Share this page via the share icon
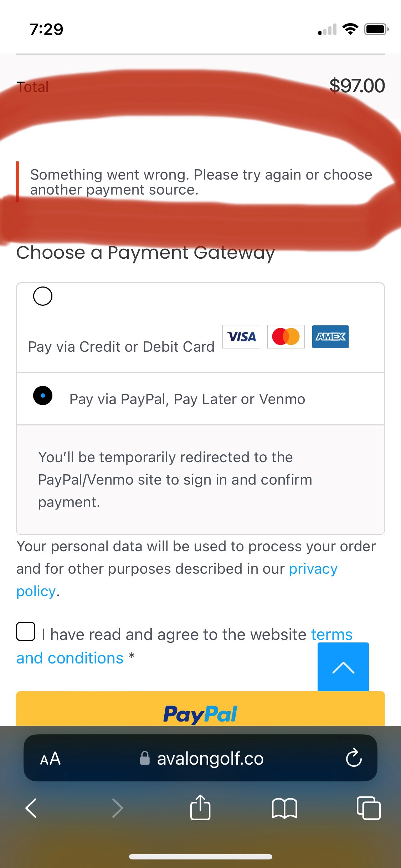Image resolution: width=401 pixels, height=868 pixels. click(201, 808)
